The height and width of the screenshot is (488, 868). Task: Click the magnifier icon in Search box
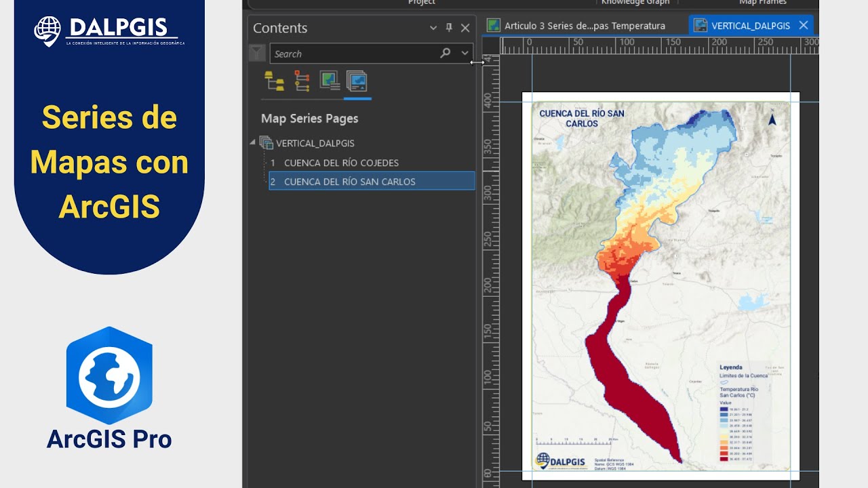(x=446, y=53)
